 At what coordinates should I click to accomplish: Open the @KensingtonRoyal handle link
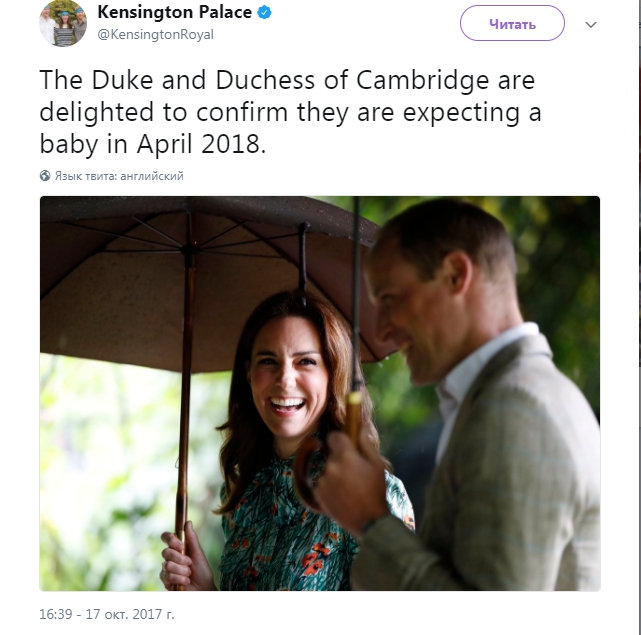tap(155, 35)
